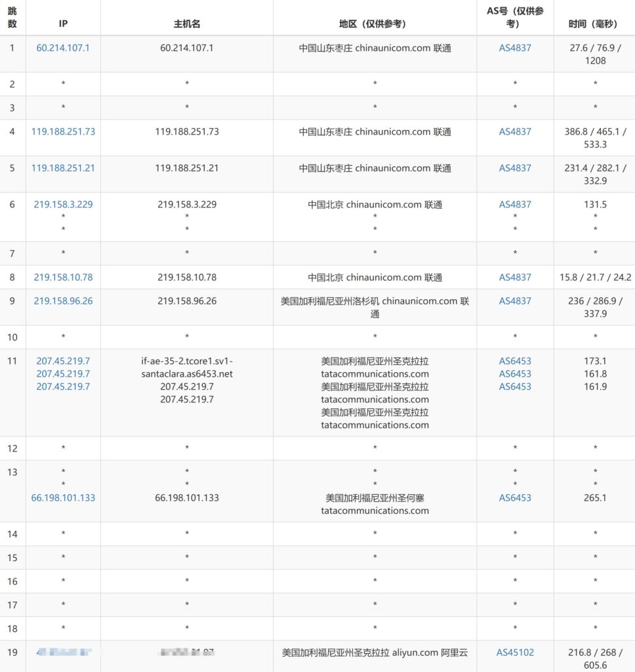The width and height of the screenshot is (635, 672).
Task: Click the first 207.45.219.7 link in hop 11
Action: pyautogui.click(x=63, y=361)
